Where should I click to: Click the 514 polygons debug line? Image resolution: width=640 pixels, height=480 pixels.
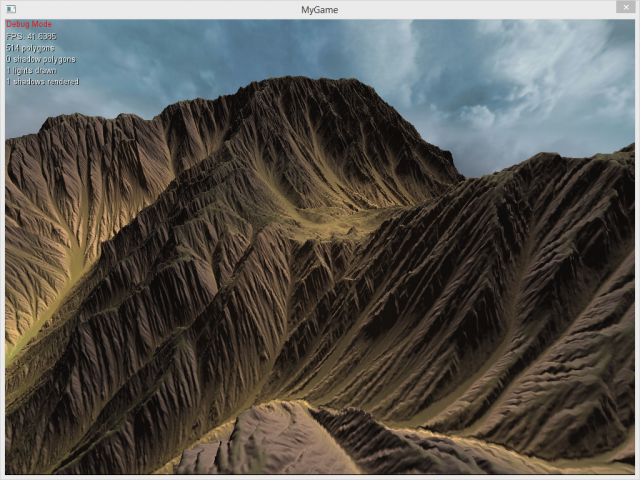(31, 47)
